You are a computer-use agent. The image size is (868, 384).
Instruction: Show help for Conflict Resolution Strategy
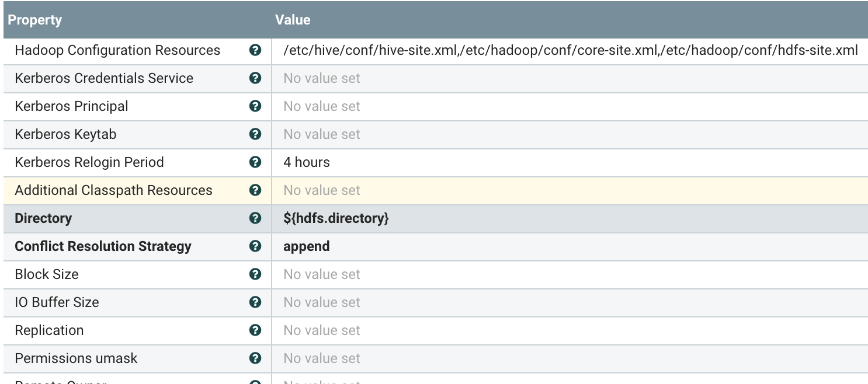tap(255, 246)
